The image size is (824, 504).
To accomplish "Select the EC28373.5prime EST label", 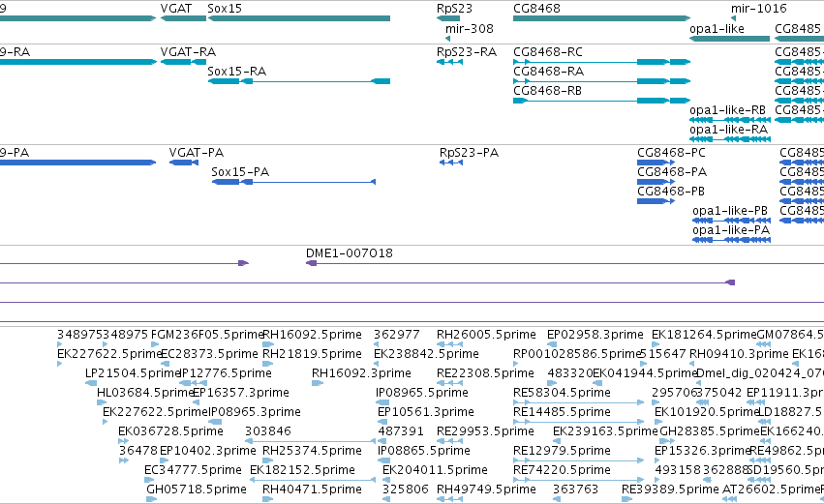I will (x=209, y=354).
